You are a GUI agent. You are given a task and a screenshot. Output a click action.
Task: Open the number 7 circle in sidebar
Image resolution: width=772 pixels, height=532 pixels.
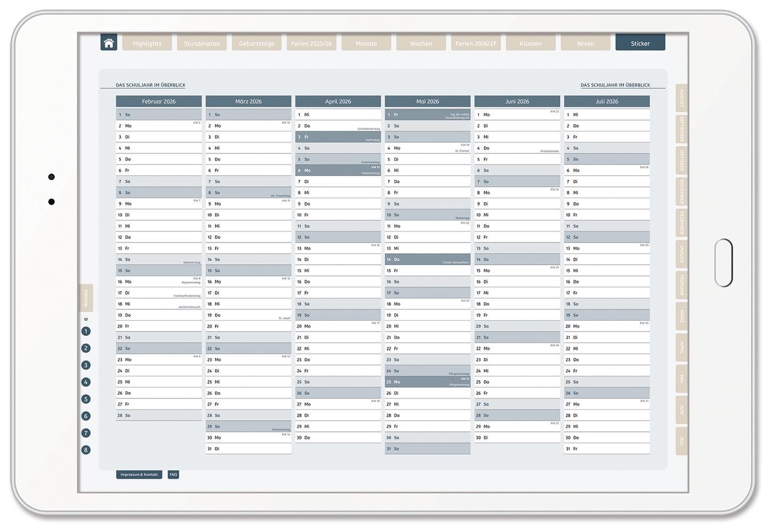pos(86,433)
